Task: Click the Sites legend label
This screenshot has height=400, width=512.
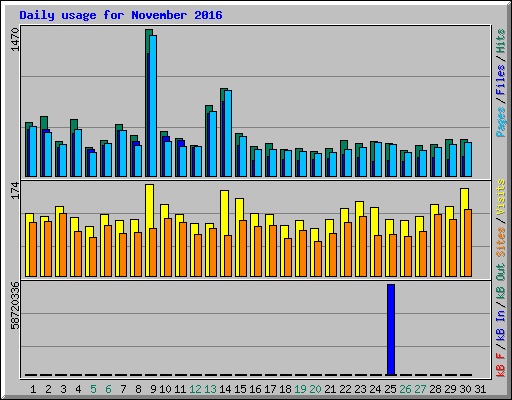Action: click(501, 242)
